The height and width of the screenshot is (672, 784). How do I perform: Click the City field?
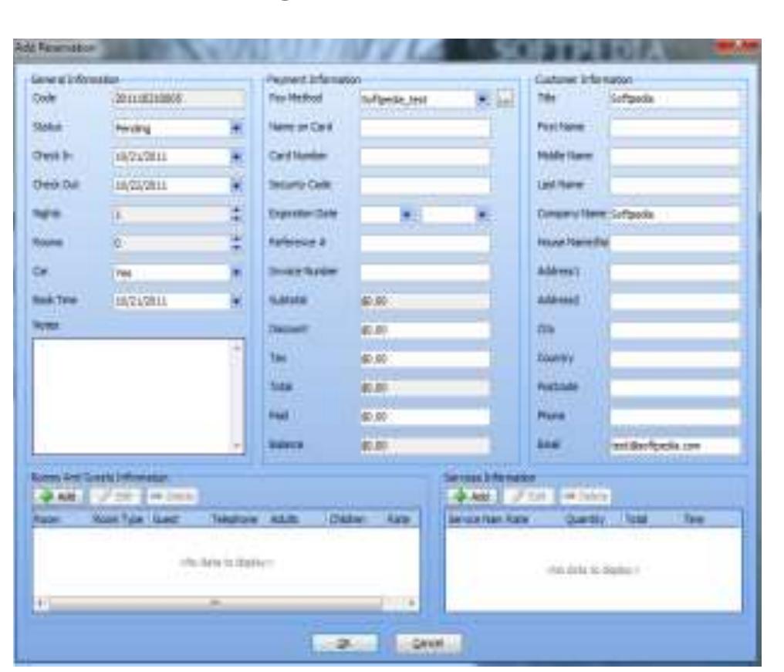[674, 330]
